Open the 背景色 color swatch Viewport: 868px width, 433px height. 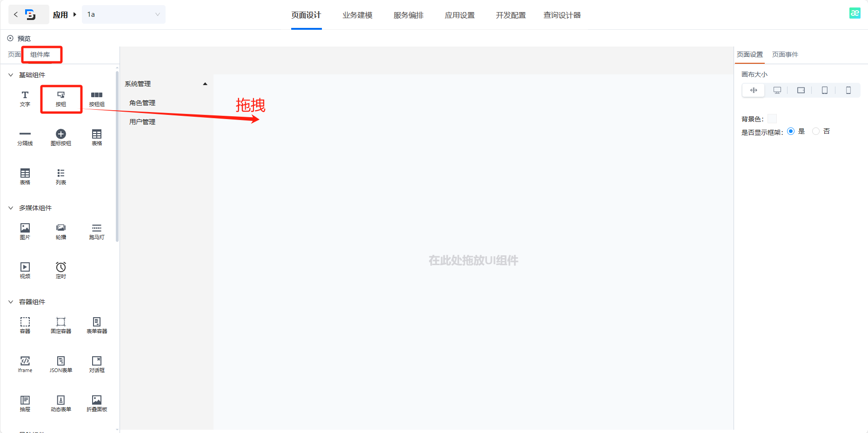point(772,119)
